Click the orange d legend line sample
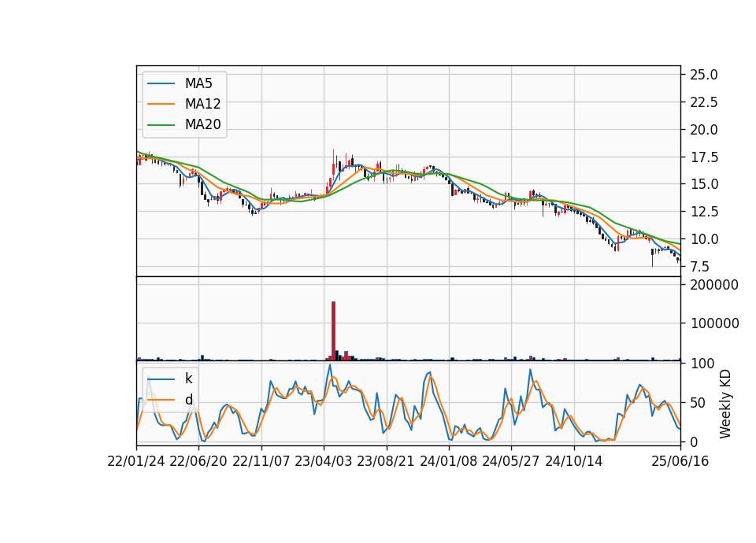Image resolution: width=756 pixels, height=543 pixels. pos(161,400)
